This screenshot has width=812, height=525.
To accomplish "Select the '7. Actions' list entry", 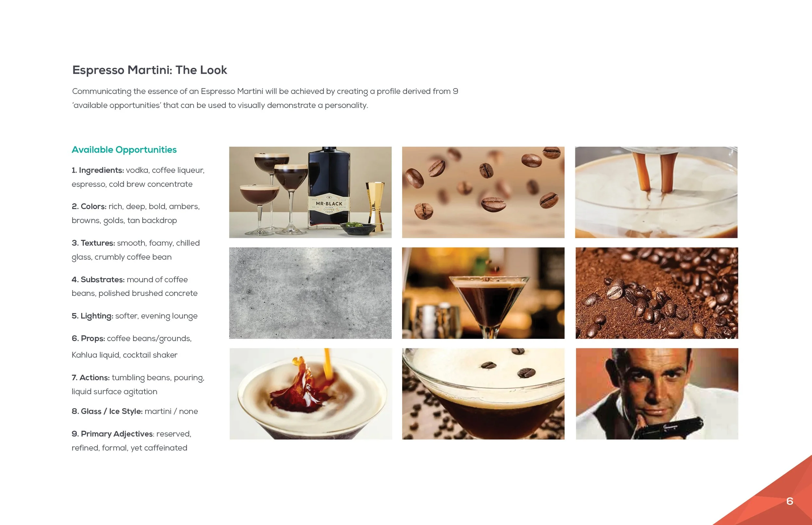I will [138, 385].
